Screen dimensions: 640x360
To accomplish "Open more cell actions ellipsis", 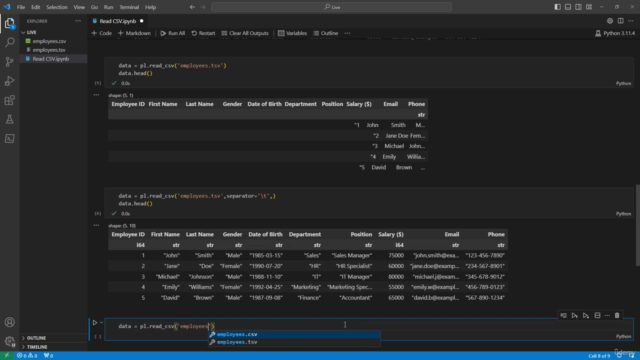I will pyautogui.click(x=607, y=316).
